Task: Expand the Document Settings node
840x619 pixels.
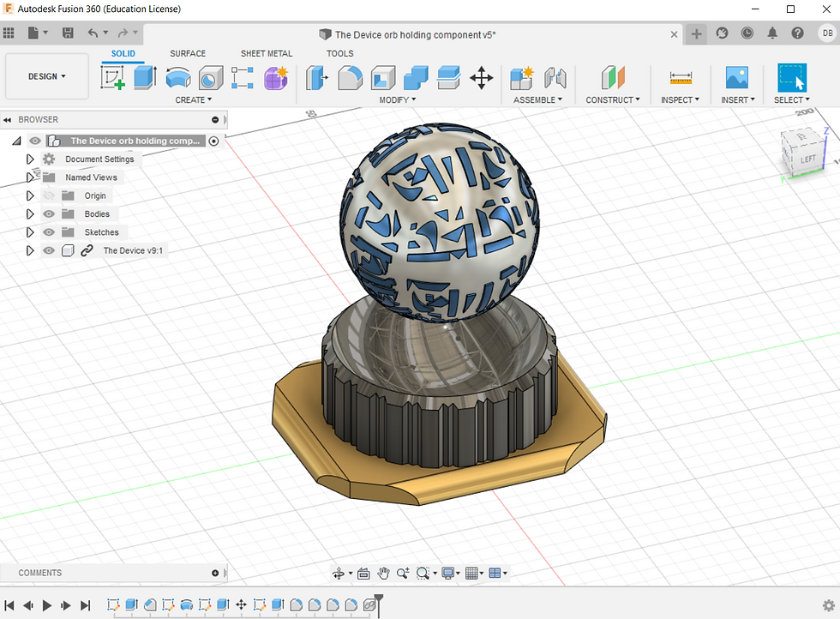Action: click(x=30, y=159)
